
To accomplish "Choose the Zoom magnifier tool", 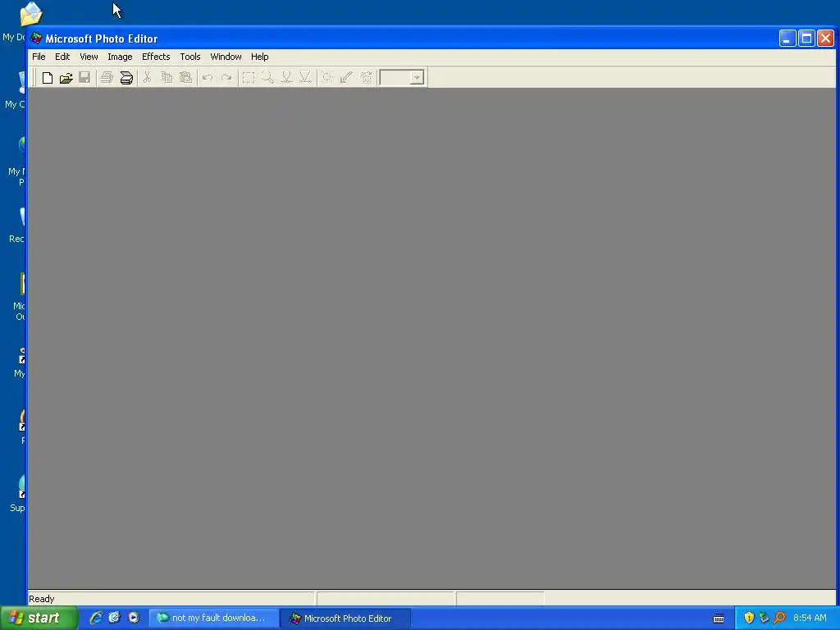I will [267, 78].
